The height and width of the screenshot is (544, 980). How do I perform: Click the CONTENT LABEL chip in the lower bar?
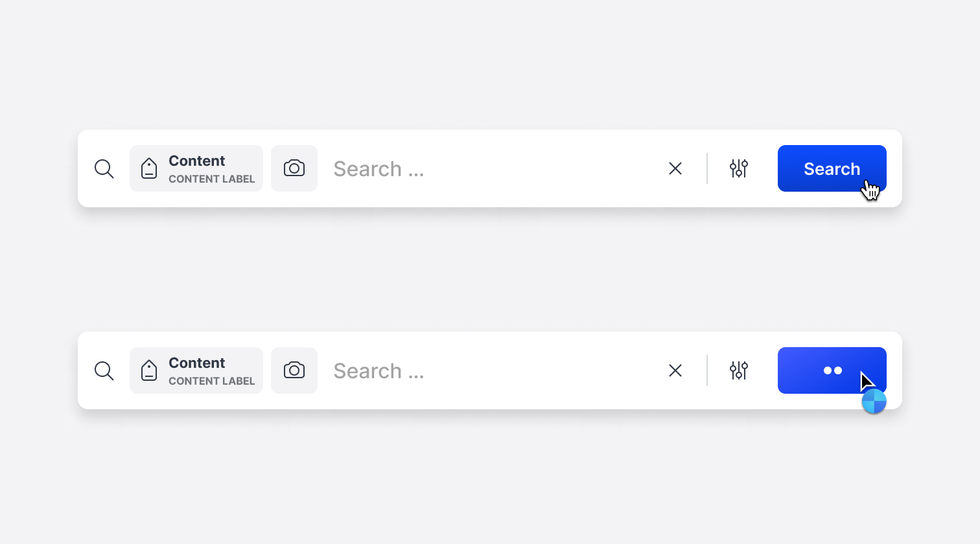196,370
